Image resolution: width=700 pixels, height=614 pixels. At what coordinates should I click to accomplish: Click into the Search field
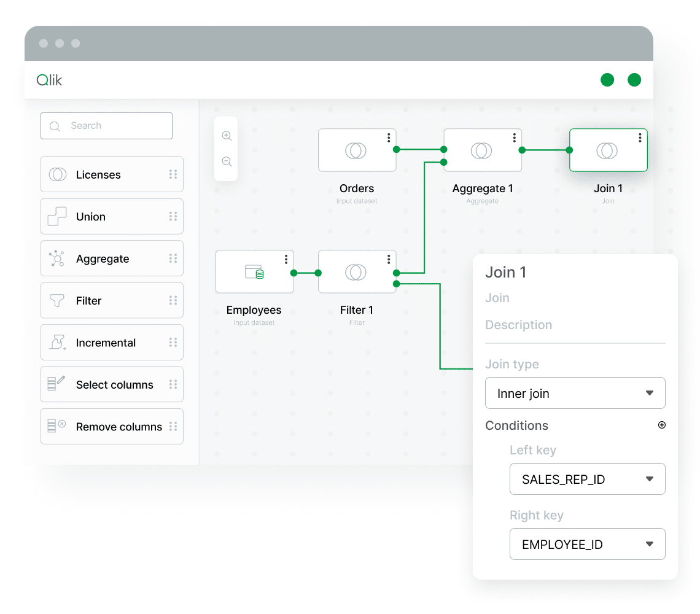tap(106, 126)
